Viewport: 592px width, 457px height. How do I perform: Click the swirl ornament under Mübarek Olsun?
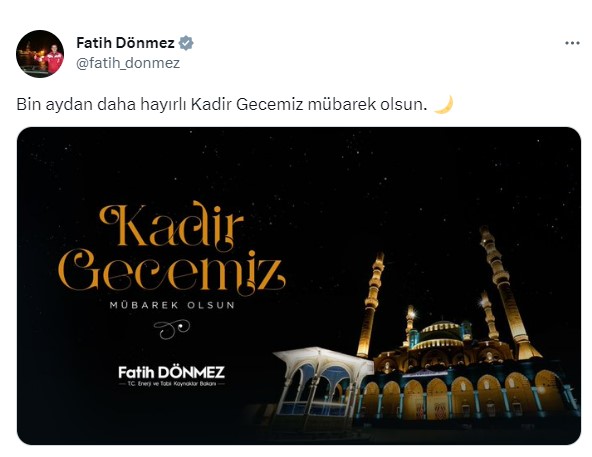coord(171,329)
